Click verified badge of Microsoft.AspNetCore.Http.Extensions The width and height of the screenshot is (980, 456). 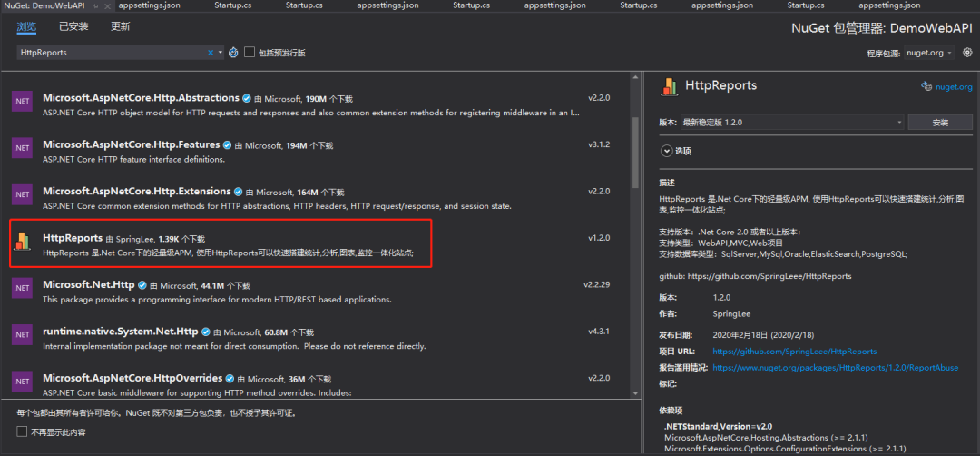[x=238, y=192]
